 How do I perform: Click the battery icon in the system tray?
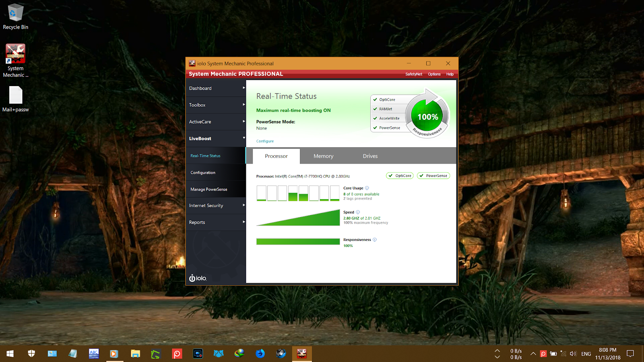(553, 354)
